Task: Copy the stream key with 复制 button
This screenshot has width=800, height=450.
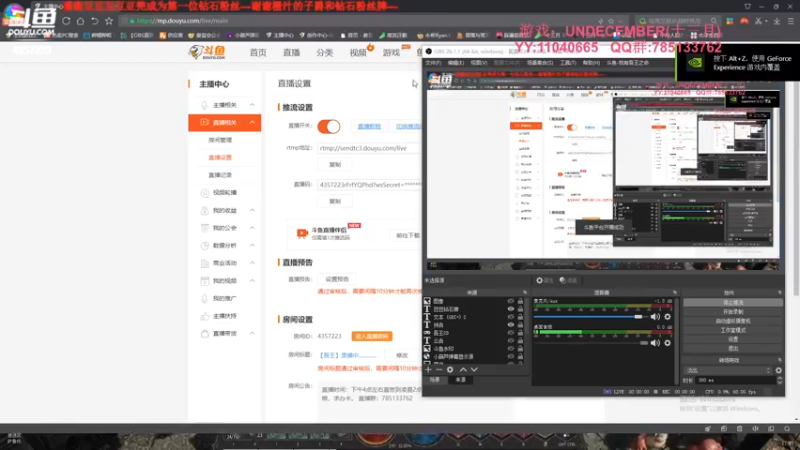Action: [x=335, y=202]
